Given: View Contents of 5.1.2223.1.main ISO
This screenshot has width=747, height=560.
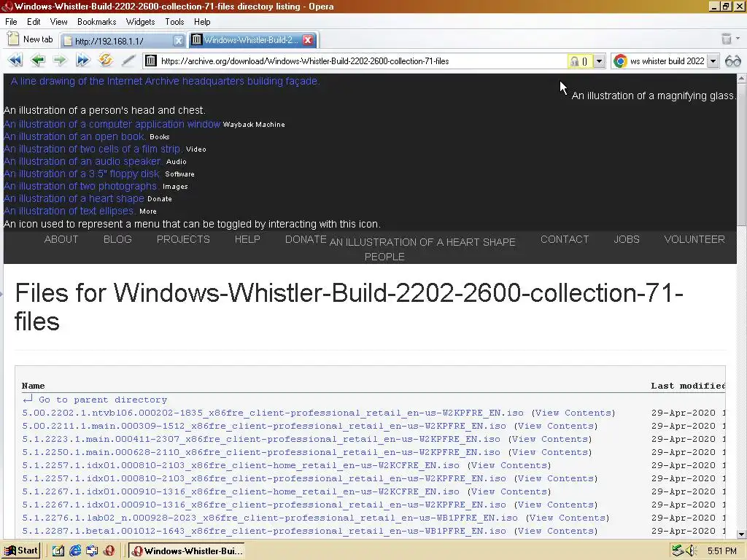Looking at the screenshot, I should click(550, 439).
